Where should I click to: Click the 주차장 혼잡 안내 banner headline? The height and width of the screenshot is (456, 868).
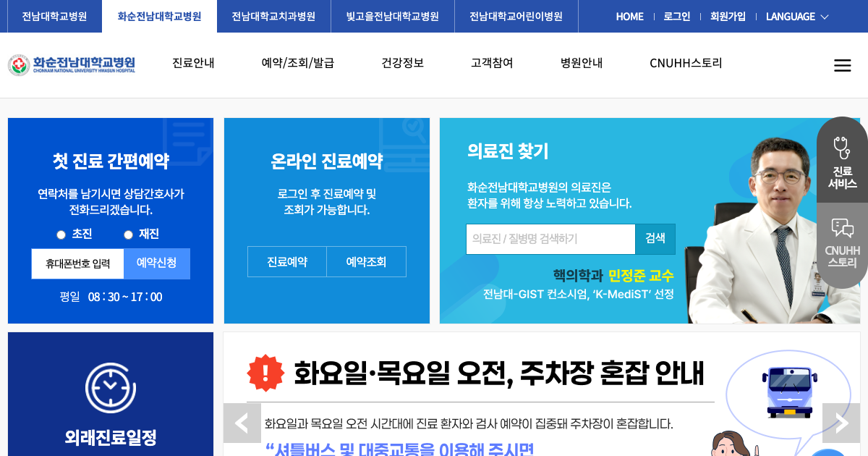click(498, 373)
